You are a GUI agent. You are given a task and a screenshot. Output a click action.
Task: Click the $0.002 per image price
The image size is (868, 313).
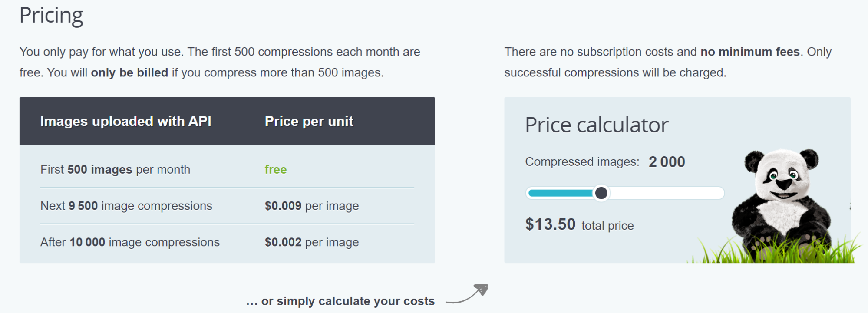pos(312,242)
